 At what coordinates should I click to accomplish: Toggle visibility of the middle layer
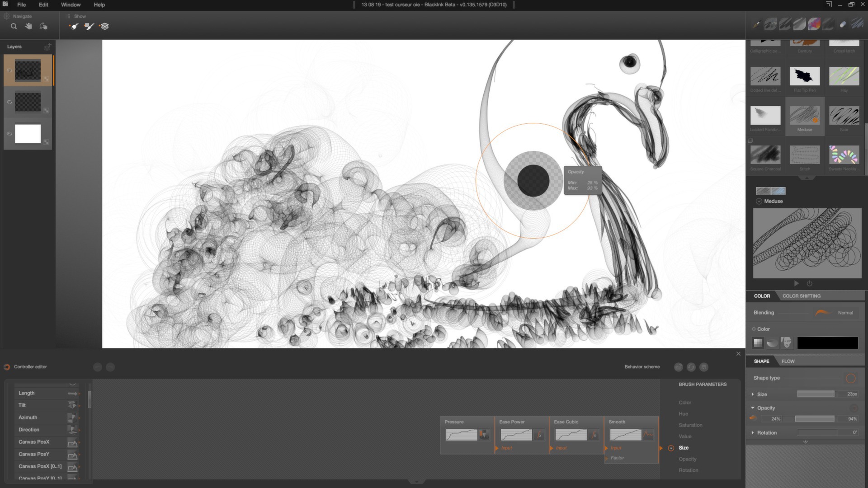point(9,102)
